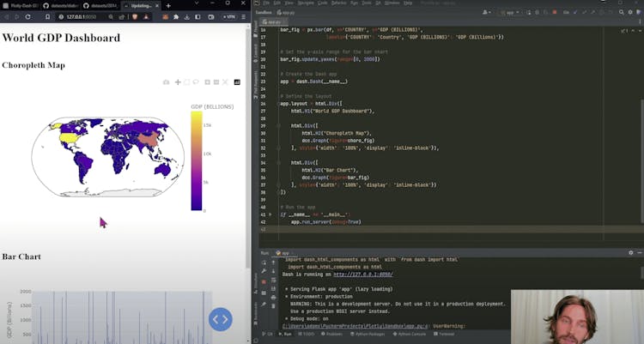
Task: Collapse the app.layout code fold marker
Action: [x=277, y=103]
